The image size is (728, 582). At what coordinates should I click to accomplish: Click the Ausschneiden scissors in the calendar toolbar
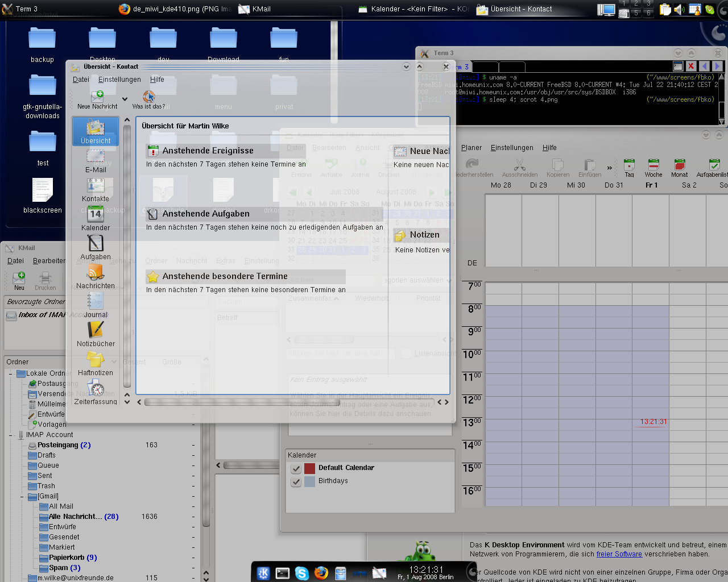tap(520, 168)
